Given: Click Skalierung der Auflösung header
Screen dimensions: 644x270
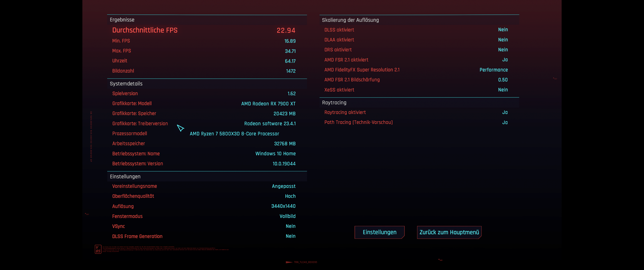Looking at the screenshot, I should tap(350, 20).
